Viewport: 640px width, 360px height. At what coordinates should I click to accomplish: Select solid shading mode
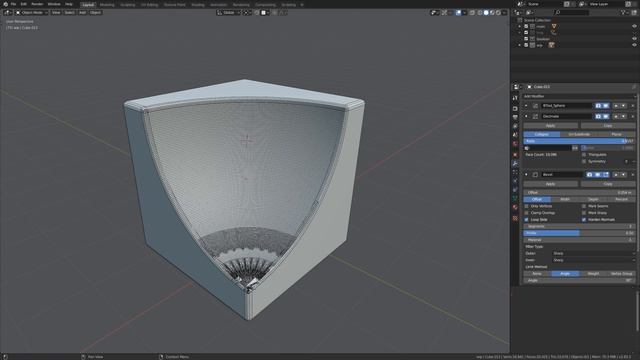pyautogui.click(x=486, y=13)
